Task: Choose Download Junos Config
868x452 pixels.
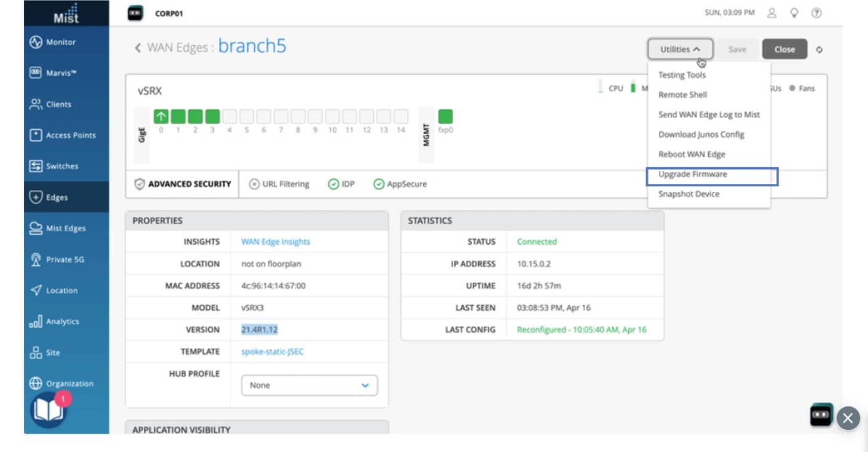Action: coord(701,134)
